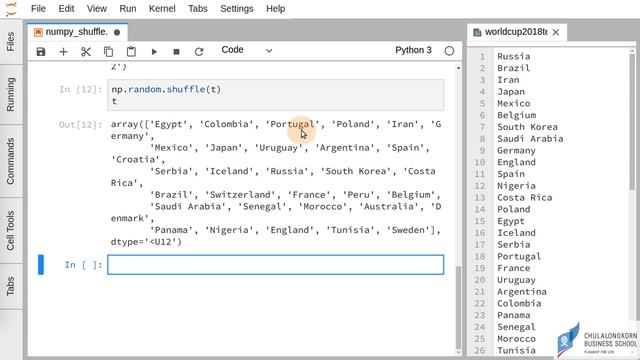Click the In [12] prompt label
Viewport: 640px width, 360px height.
point(80,89)
